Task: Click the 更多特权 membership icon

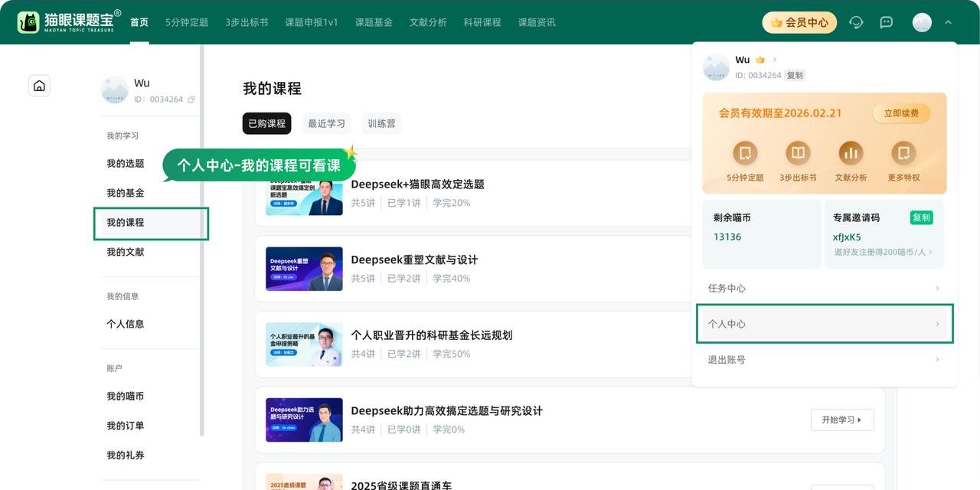Action: (903, 153)
